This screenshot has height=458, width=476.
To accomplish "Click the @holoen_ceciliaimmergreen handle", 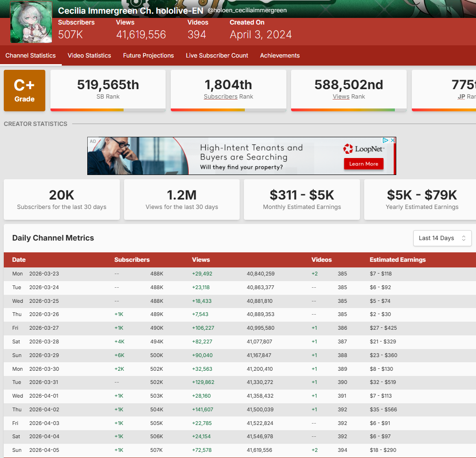I will [247, 10].
